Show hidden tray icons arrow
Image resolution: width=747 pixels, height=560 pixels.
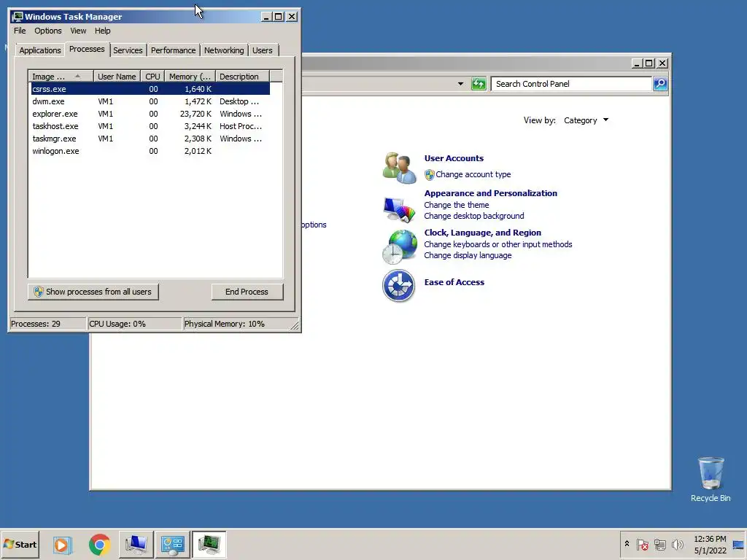pos(627,544)
